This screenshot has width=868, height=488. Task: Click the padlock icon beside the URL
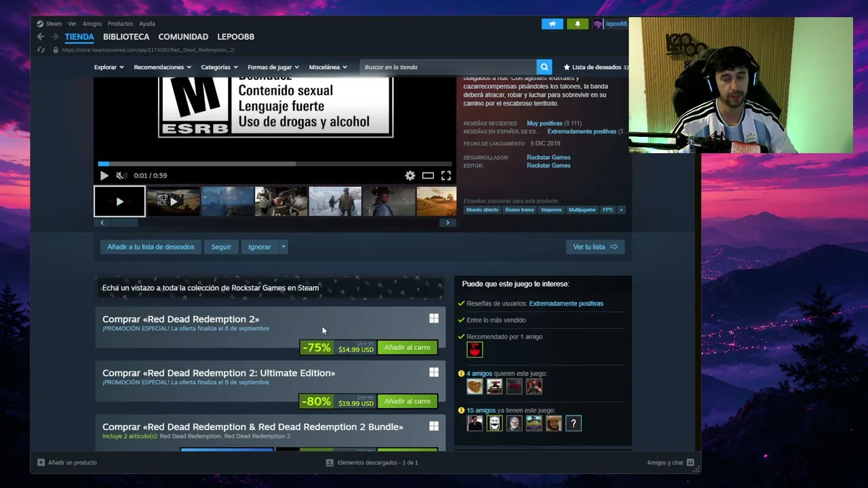(x=56, y=49)
